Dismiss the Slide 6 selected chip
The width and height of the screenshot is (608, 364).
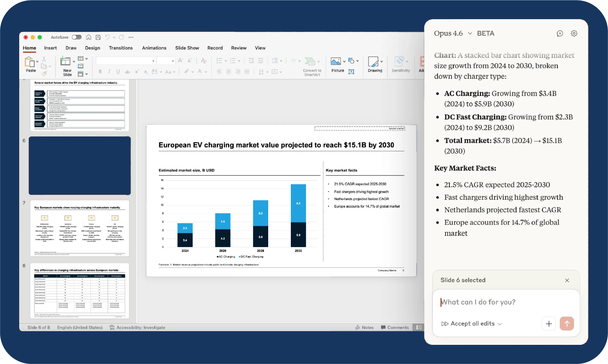pyautogui.click(x=567, y=280)
